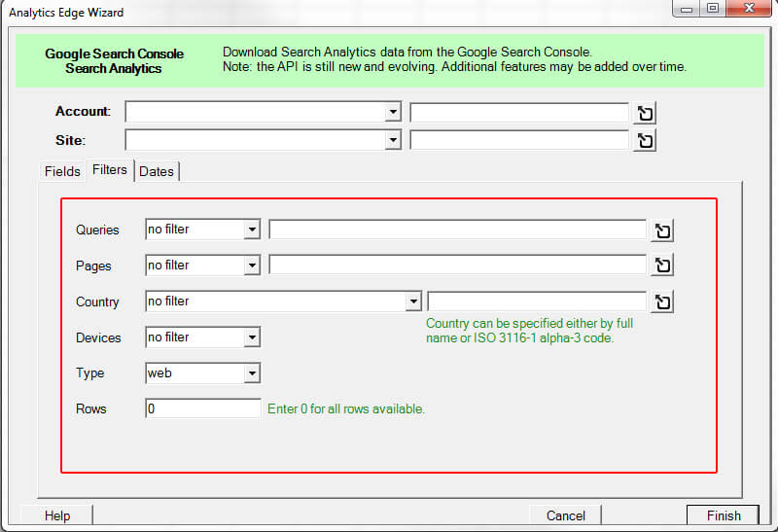Click the 'Enter 0 for all rows available.' hint
778x532 pixels.
point(346,408)
